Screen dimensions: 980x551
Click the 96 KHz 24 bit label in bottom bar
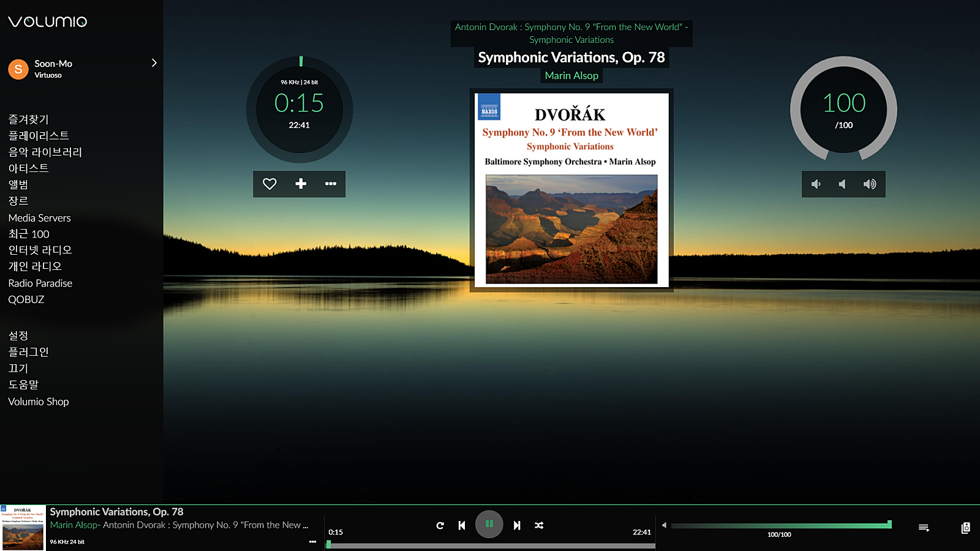pyautogui.click(x=67, y=542)
